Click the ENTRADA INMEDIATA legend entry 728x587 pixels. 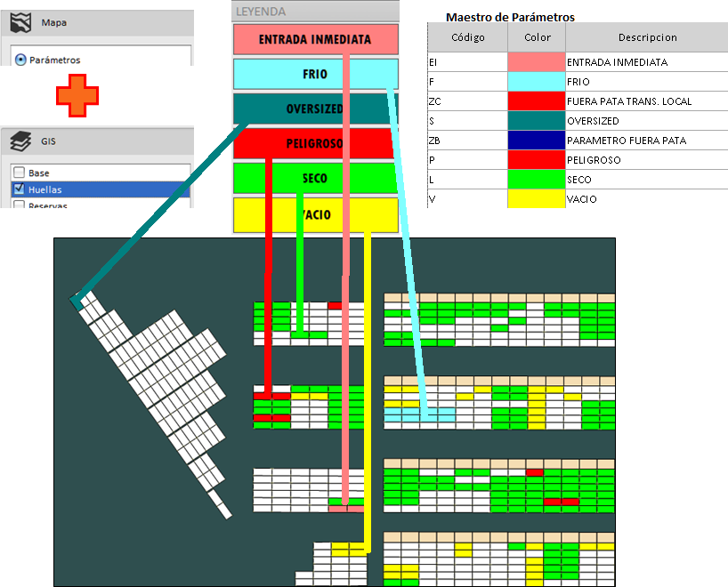click(314, 39)
